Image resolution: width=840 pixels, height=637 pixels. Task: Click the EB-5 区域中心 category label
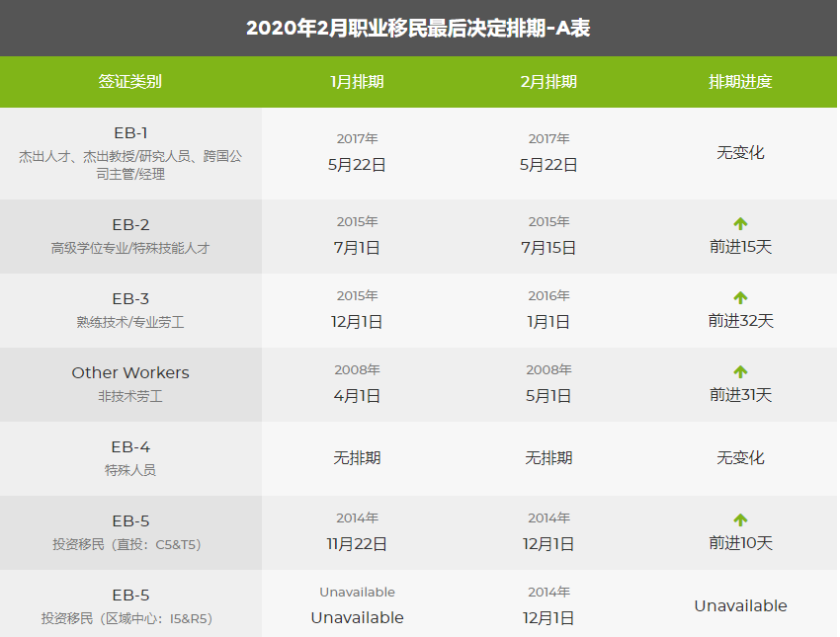point(129,594)
